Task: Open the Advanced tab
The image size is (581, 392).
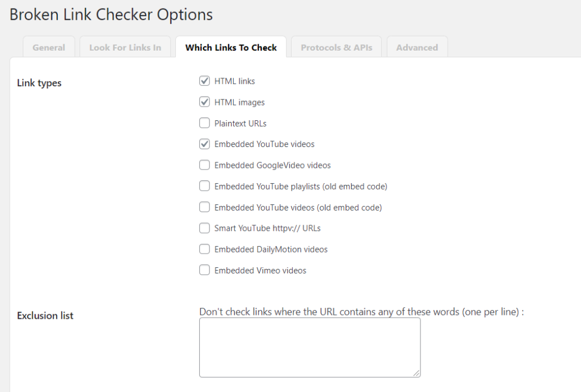Action: 417,48
